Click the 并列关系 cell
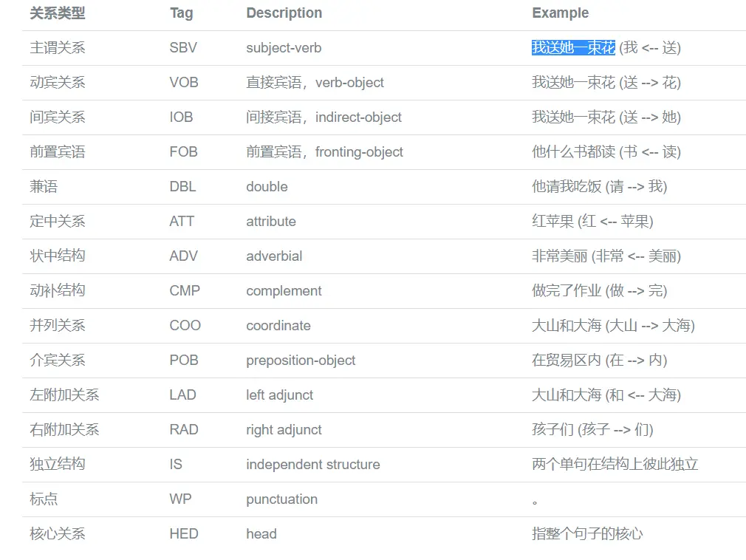 [x=57, y=326]
